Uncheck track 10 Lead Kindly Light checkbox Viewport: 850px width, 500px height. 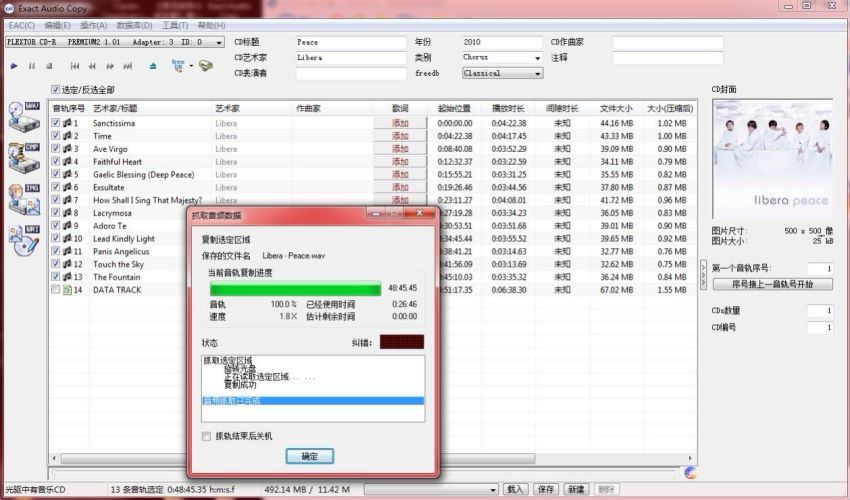pos(55,239)
